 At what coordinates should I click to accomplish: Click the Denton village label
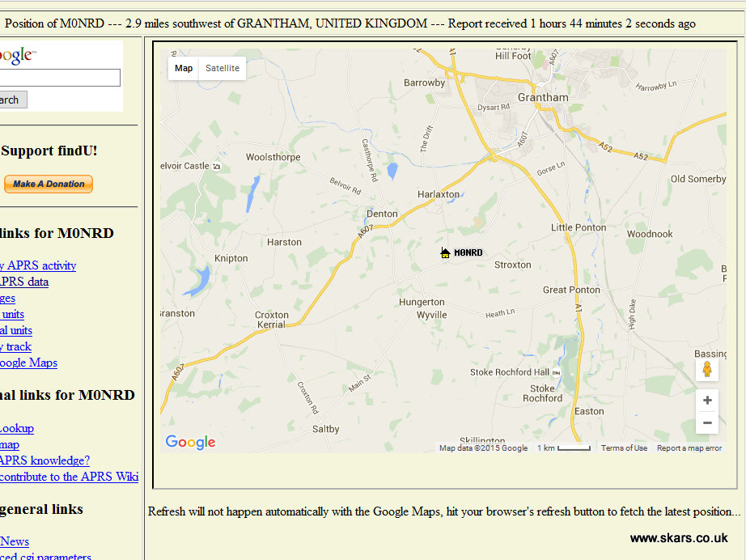[382, 214]
